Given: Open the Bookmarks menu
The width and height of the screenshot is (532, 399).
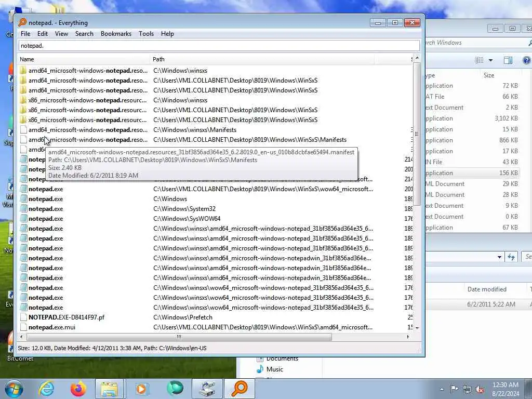Looking at the screenshot, I should click(x=116, y=34).
